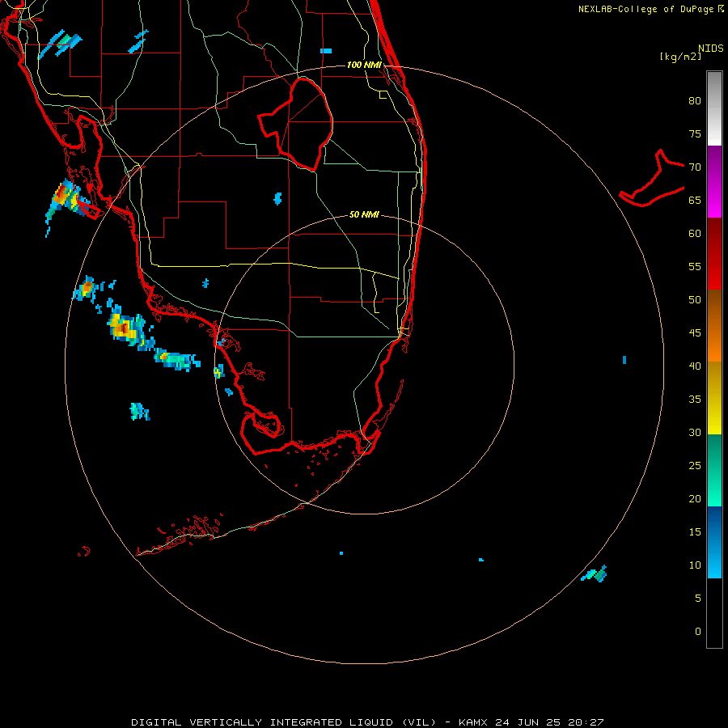This screenshot has width=728, height=728.
Task: Click the scale value 0
Action: click(x=698, y=632)
